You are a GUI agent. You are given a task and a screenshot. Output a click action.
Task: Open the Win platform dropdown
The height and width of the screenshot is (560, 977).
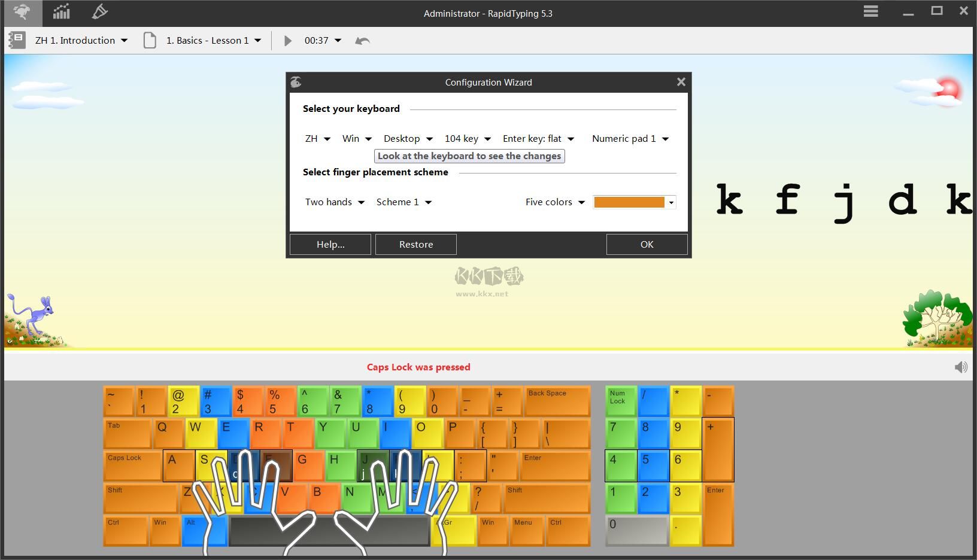point(357,139)
